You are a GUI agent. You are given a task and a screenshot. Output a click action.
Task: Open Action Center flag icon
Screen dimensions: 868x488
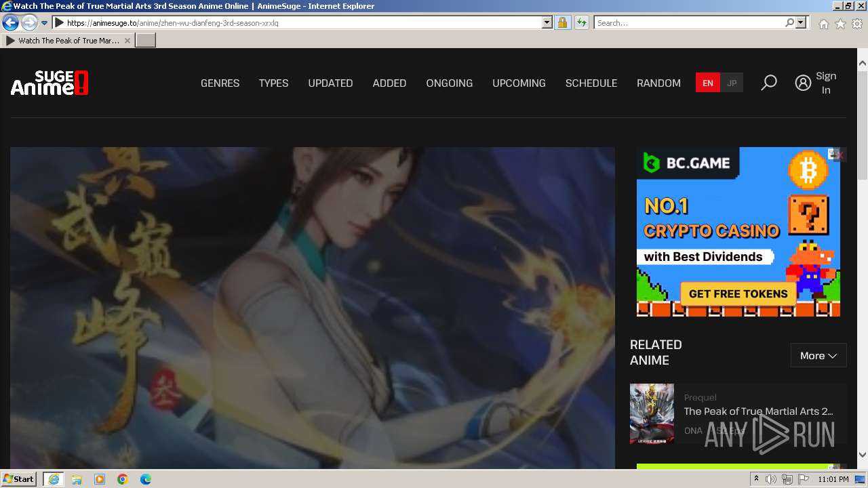[x=804, y=479]
